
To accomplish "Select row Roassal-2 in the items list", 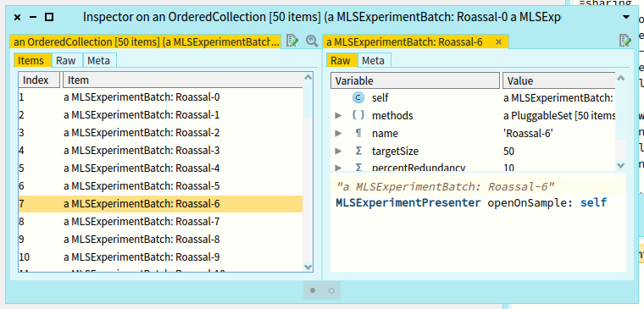I will tap(161, 133).
